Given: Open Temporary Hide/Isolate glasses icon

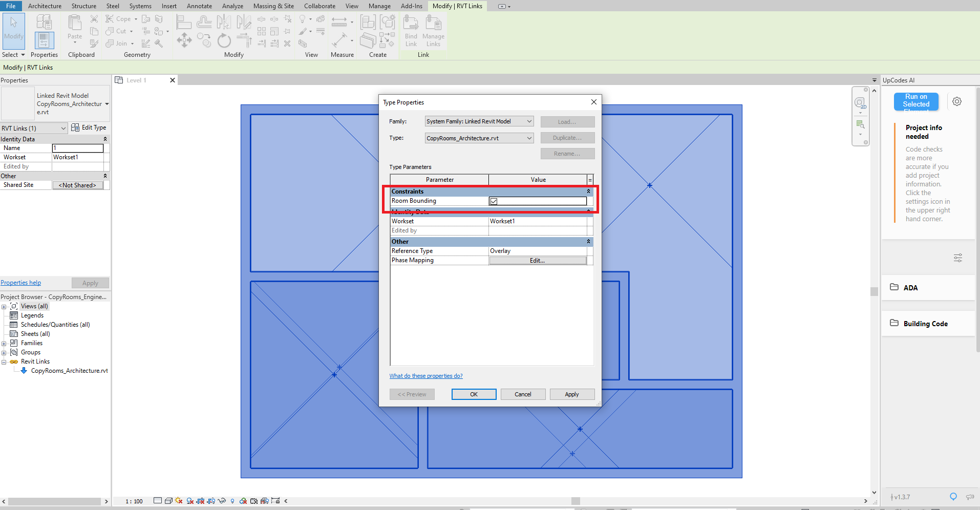Looking at the screenshot, I should [x=222, y=501].
